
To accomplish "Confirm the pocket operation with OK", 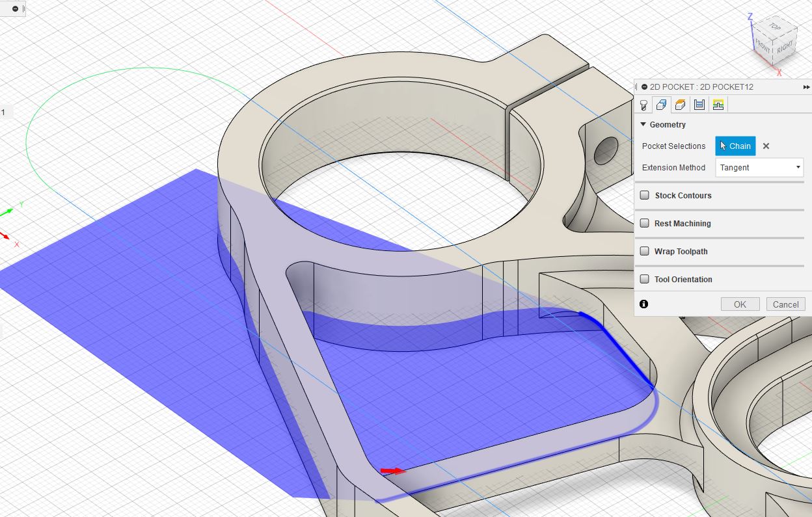I will coord(739,304).
